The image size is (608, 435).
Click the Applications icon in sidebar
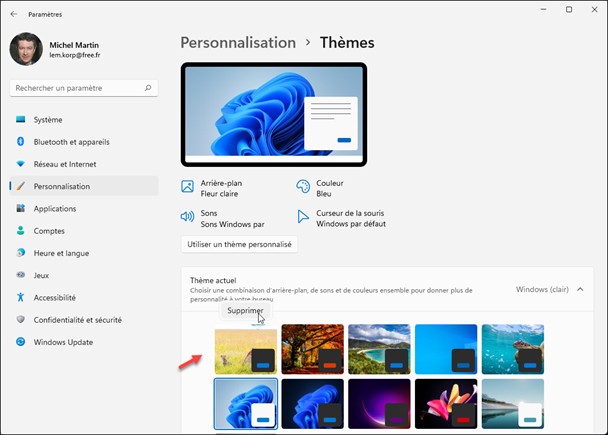coord(21,208)
